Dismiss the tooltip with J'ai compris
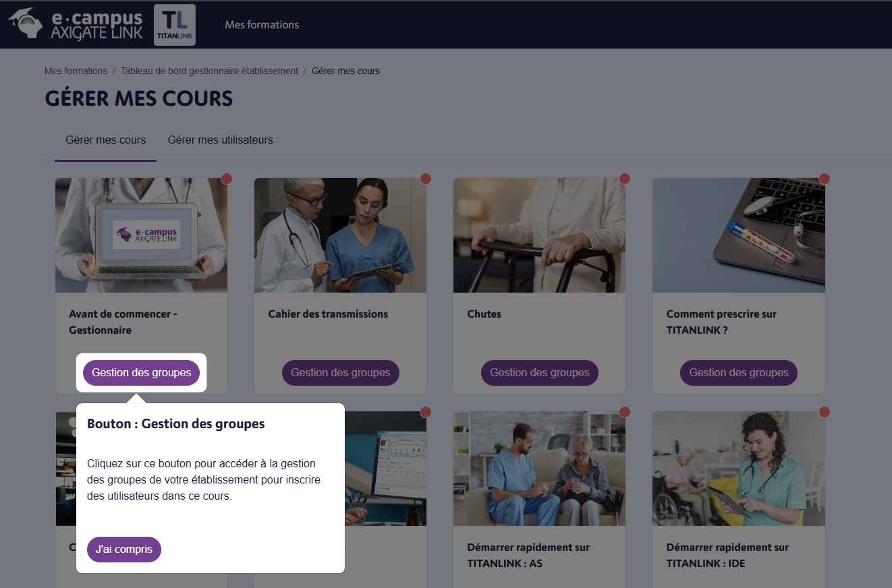Screen dimensions: 892x588 [124, 549]
